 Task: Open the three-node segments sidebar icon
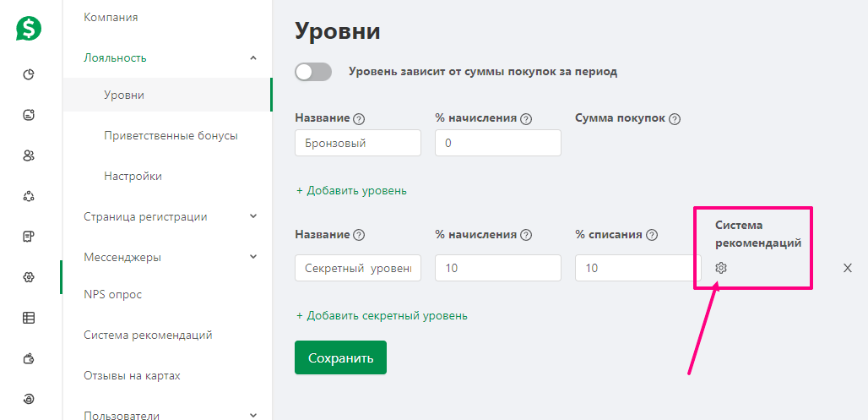pyautogui.click(x=29, y=196)
